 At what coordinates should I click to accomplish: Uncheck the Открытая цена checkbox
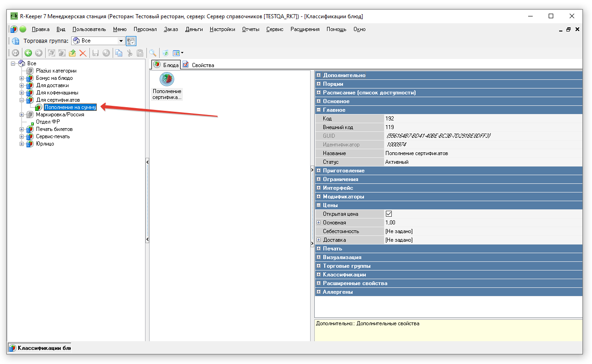389,213
